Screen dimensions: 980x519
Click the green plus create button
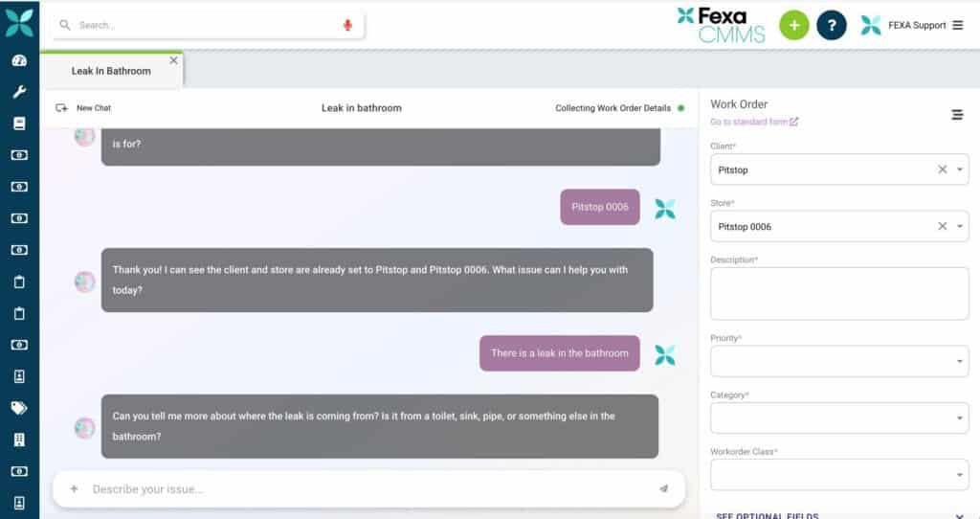pos(793,25)
